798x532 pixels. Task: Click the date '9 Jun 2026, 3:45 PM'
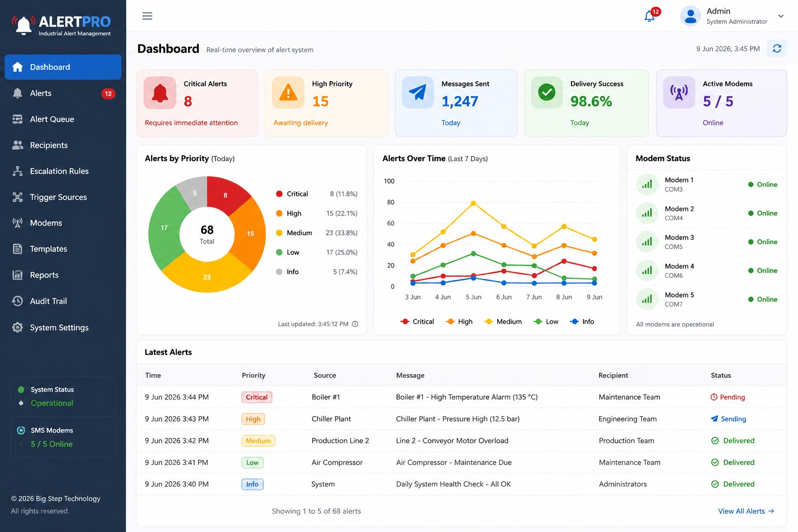pos(728,49)
